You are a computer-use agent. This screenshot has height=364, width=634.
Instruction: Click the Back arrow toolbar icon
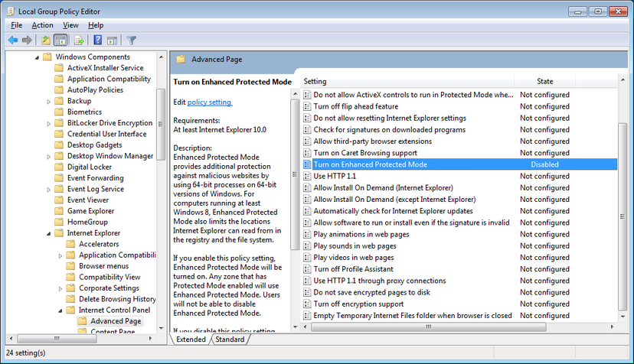pos(13,40)
